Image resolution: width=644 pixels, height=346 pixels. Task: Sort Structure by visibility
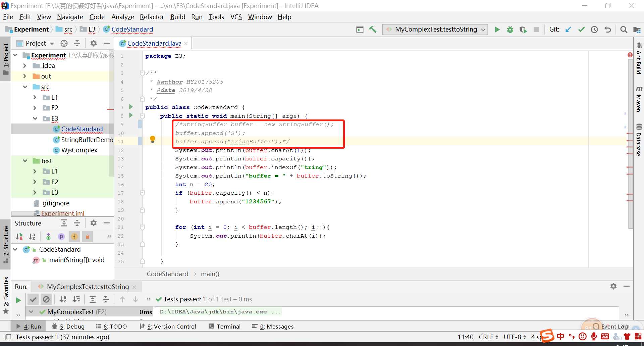pyautogui.click(x=19, y=237)
